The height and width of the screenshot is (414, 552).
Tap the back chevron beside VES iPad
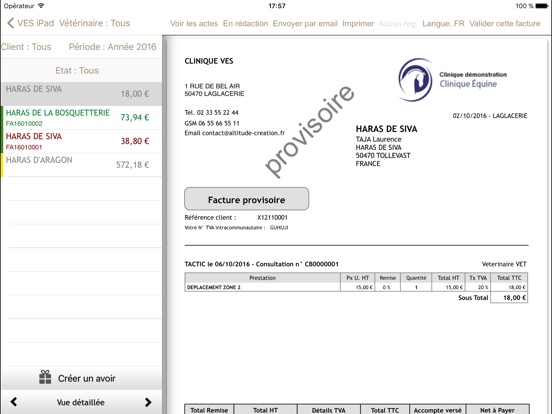coord(11,23)
